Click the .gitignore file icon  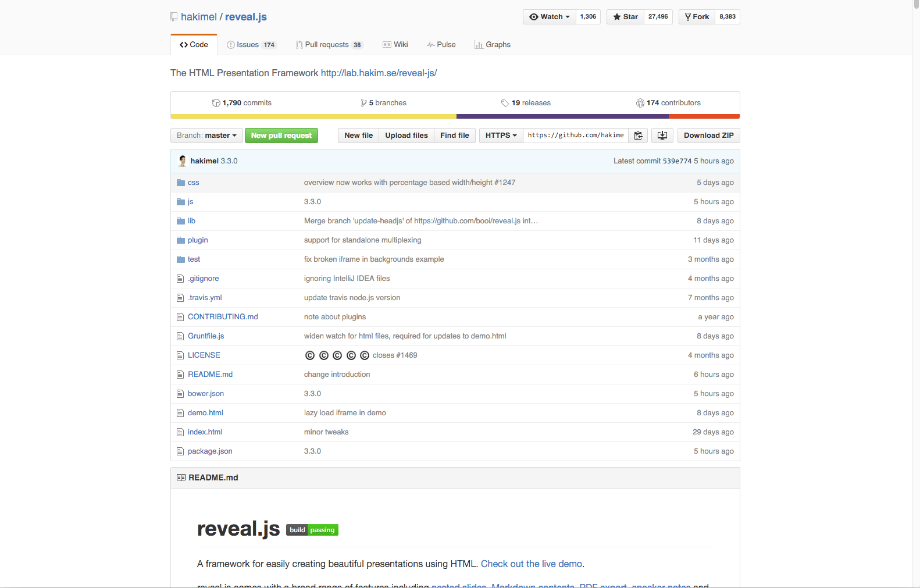tap(180, 279)
